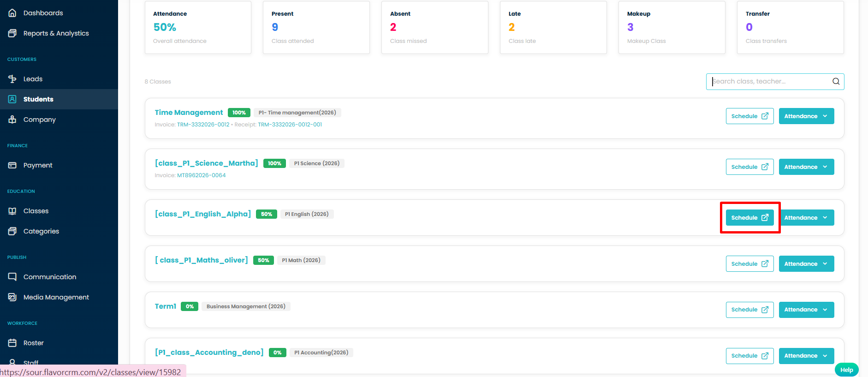This screenshot has width=868, height=377.
Task: Click the Business Management (2026) tag
Action: (x=246, y=306)
